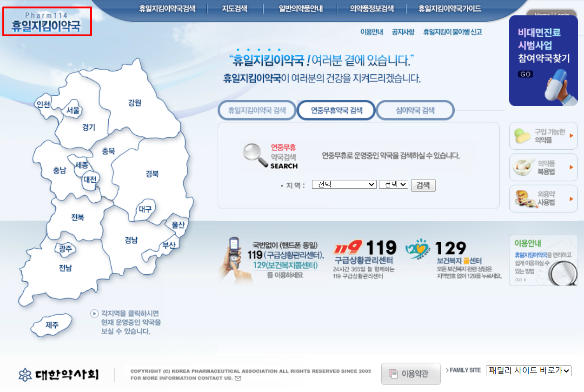584x392 pixels.
Task: Open the 의약품정보검색 menu
Action: click(x=372, y=8)
